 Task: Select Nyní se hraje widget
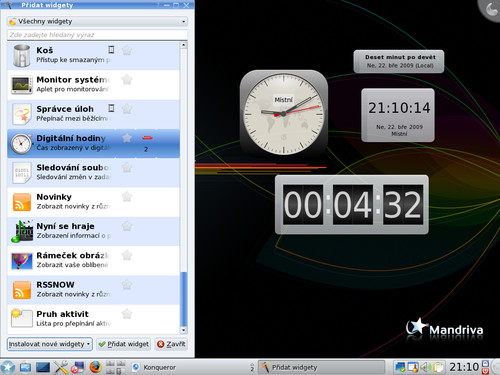pyautogui.click(x=93, y=232)
